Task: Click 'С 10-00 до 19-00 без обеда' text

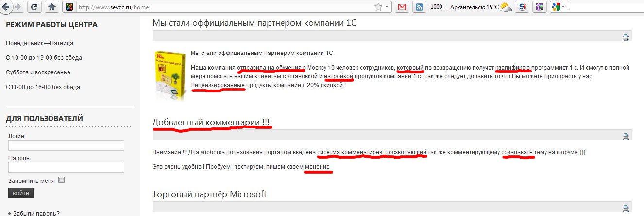Action: click(43, 58)
